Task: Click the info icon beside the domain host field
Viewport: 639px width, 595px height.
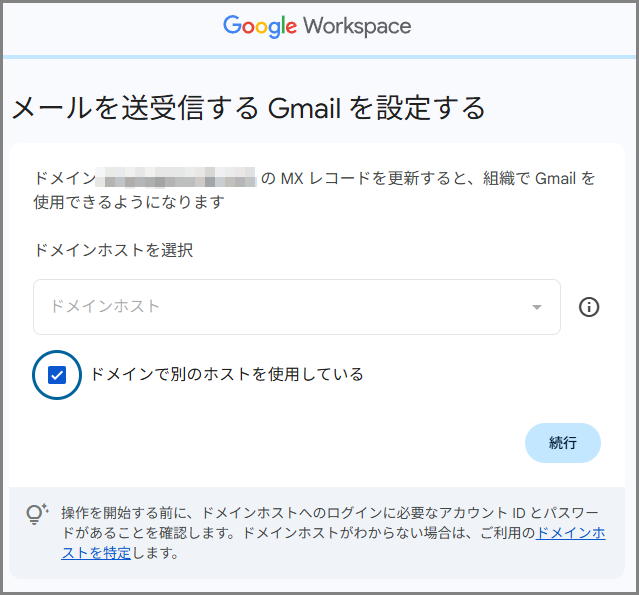Action: click(589, 307)
